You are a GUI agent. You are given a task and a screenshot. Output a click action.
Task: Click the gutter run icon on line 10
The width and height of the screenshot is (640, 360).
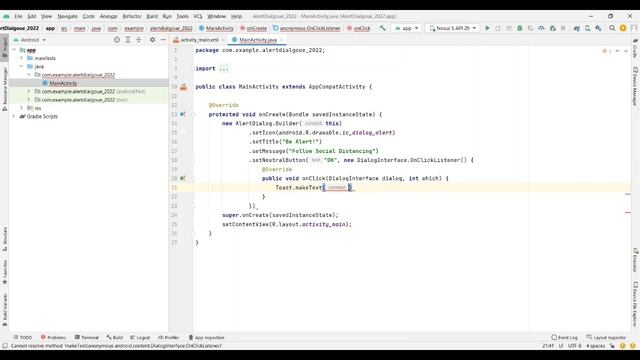(184, 87)
